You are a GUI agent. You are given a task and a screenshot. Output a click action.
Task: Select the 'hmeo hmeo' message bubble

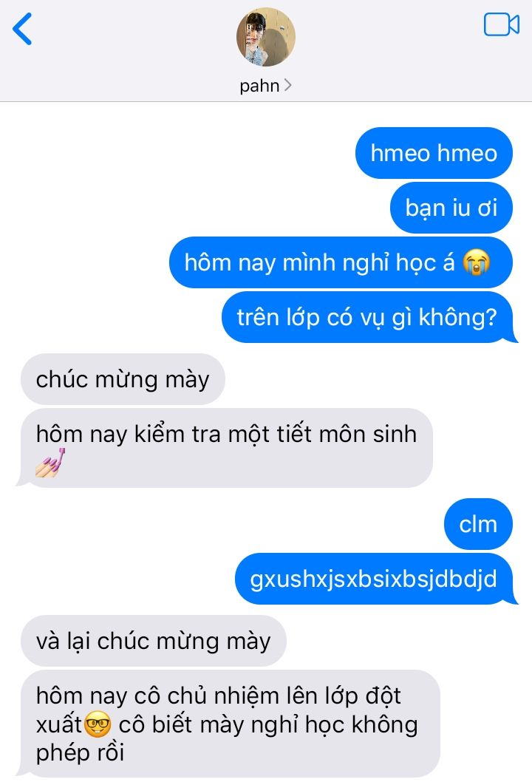[x=434, y=153]
